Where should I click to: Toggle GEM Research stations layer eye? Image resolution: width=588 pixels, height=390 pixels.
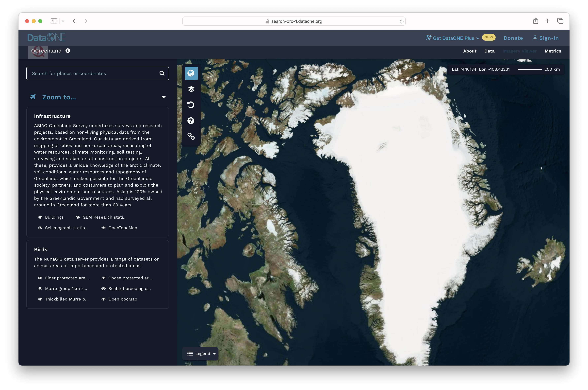pyautogui.click(x=78, y=217)
